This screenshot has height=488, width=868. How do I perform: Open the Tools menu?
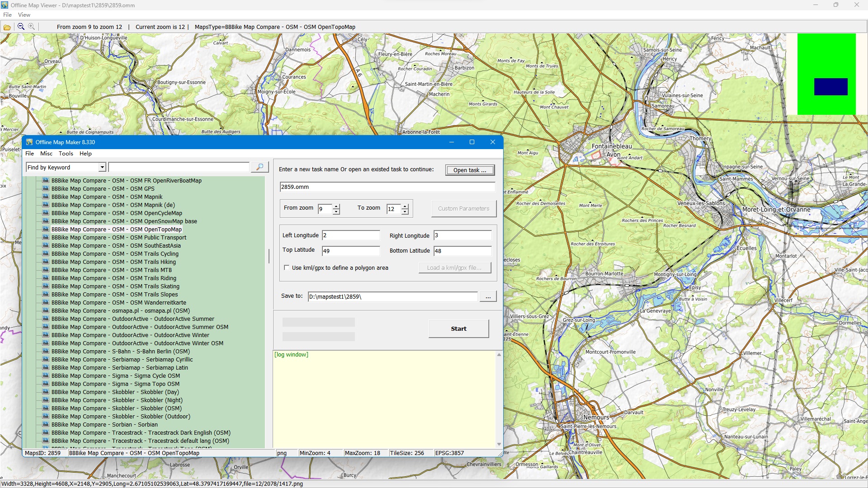click(66, 153)
